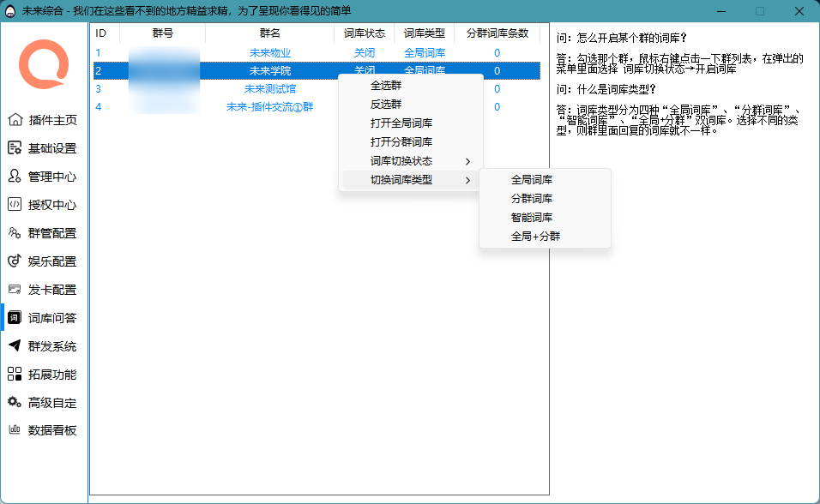820x504 pixels.
Task: Select the 管理中心 person icon
Action: coord(15,177)
